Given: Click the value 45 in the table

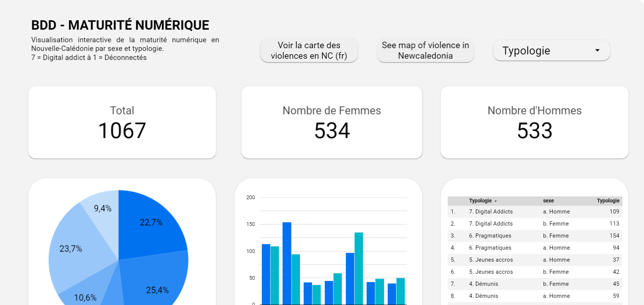Looking at the screenshot, I should (x=616, y=284).
